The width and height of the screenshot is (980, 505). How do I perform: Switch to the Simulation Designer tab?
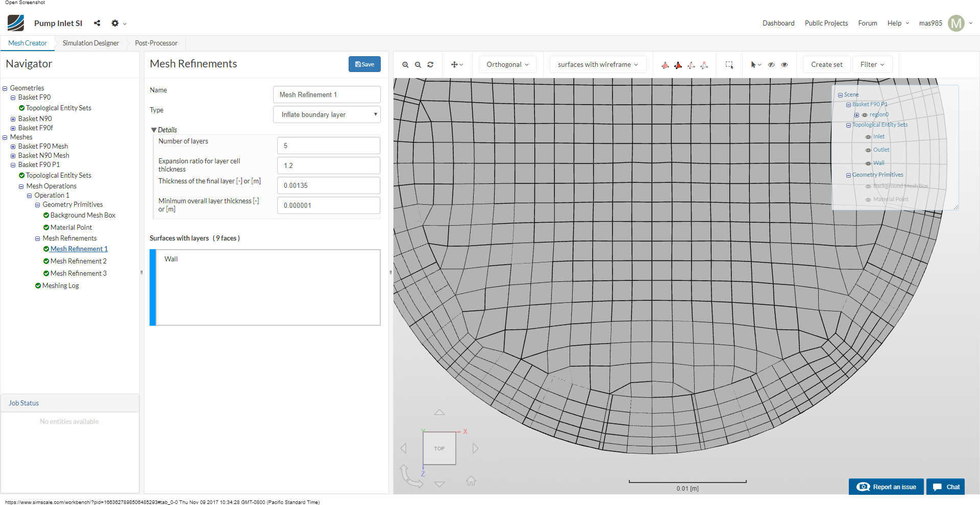tap(90, 43)
